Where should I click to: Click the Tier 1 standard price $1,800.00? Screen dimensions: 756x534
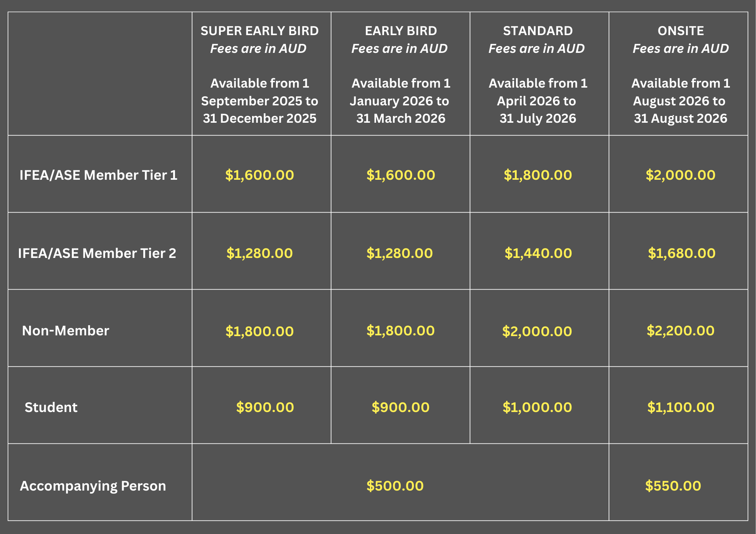tap(538, 175)
